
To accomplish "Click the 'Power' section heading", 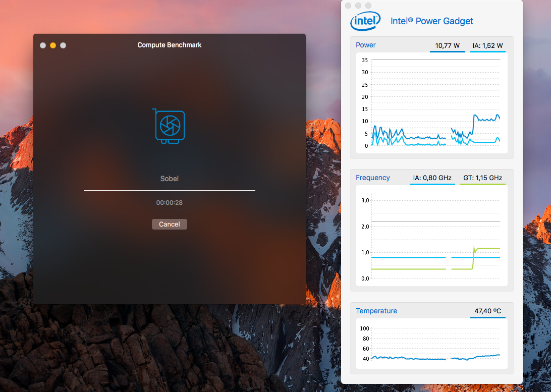I will click(x=365, y=45).
